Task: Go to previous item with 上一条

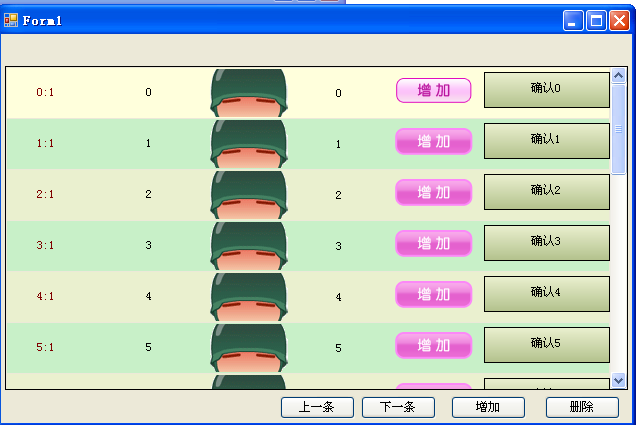Action: point(315,407)
